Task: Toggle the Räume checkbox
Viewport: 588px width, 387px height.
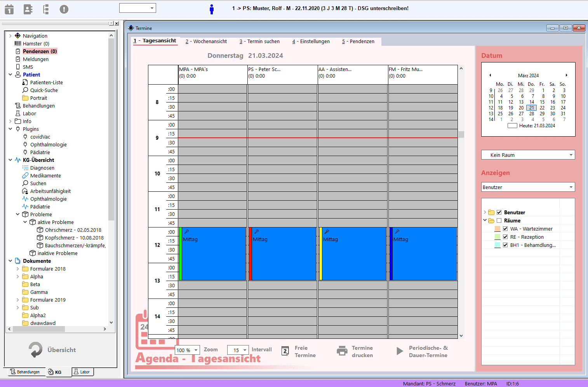Action: pyautogui.click(x=499, y=220)
